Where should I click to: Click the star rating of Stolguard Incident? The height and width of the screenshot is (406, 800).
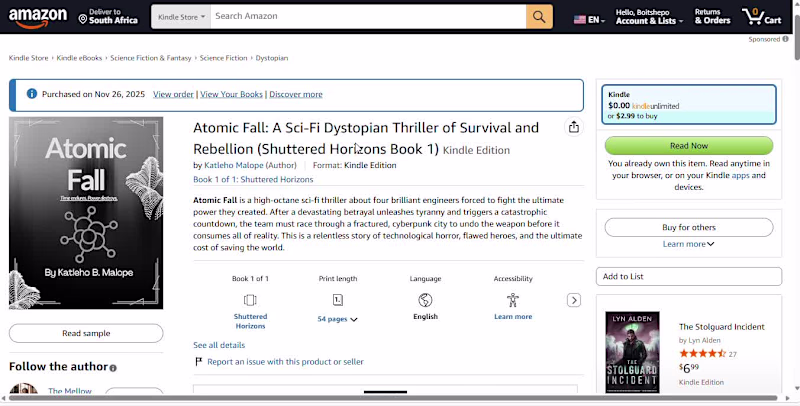click(702, 353)
